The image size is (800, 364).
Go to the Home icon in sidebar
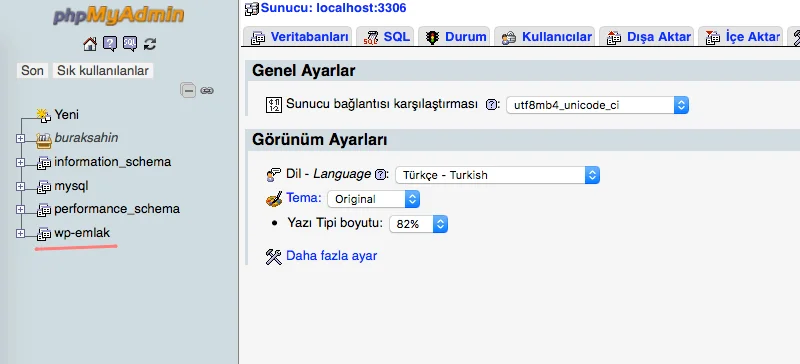pyautogui.click(x=90, y=44)
